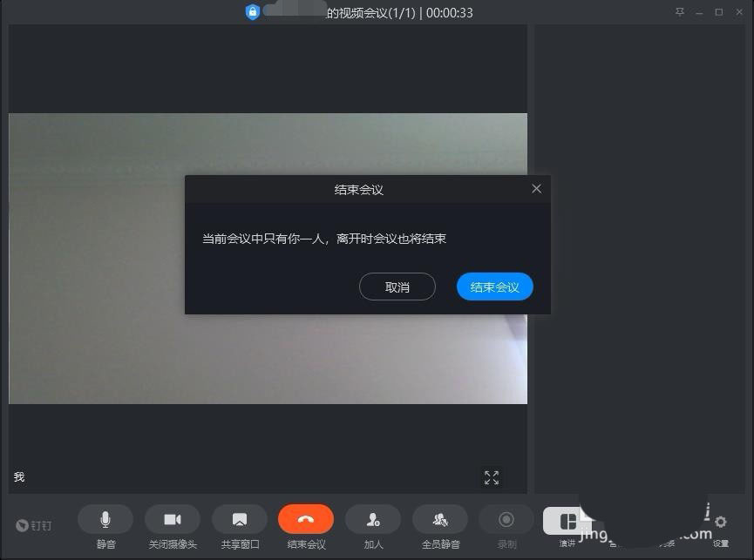This screenshot has width=754, height=560.
Task: Start recording with 录制 button
Action: pyautogui.click(x=506, y=519)
